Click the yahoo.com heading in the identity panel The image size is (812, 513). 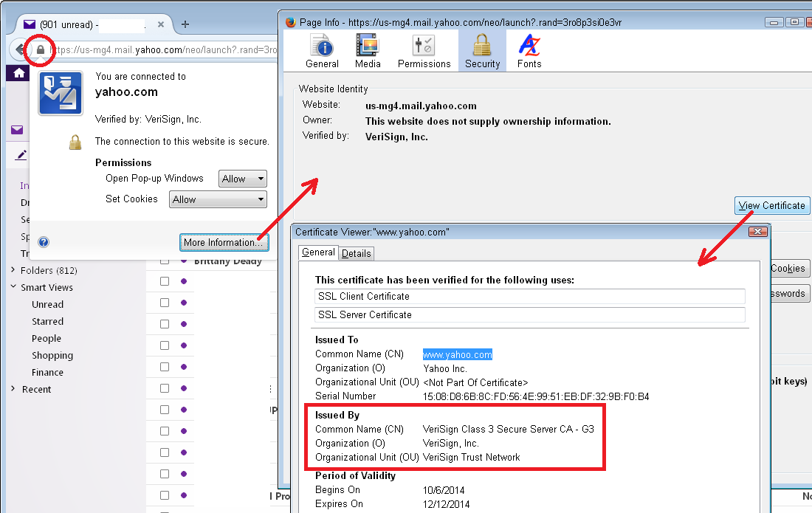[x=126, y=92]
